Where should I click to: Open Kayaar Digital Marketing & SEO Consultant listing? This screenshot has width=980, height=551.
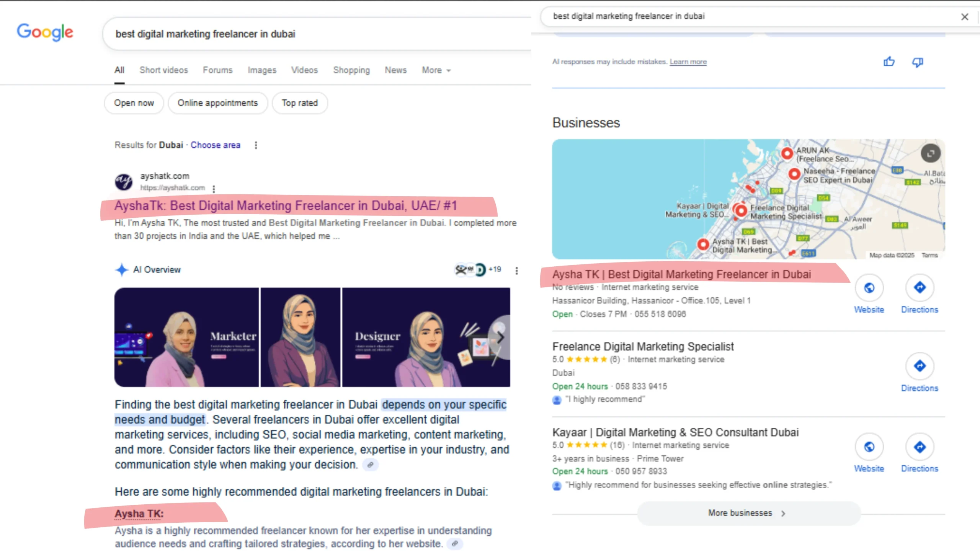tap(675, 432)
